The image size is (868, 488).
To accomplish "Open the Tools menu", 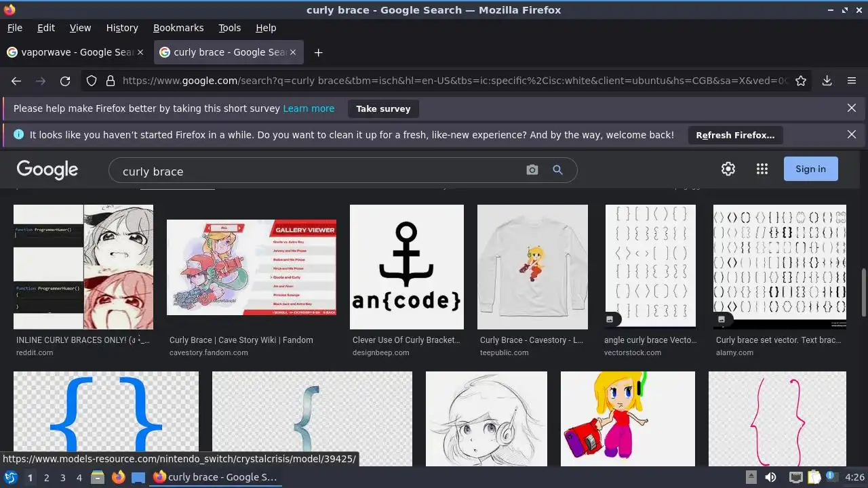I will coord(229,28).
